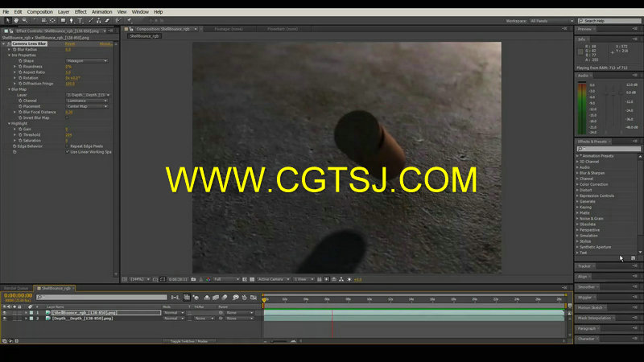Collapse Iris Properties group
Viewport: 644px width, 362px height.
pyautogui.click(x=9, y=55)
